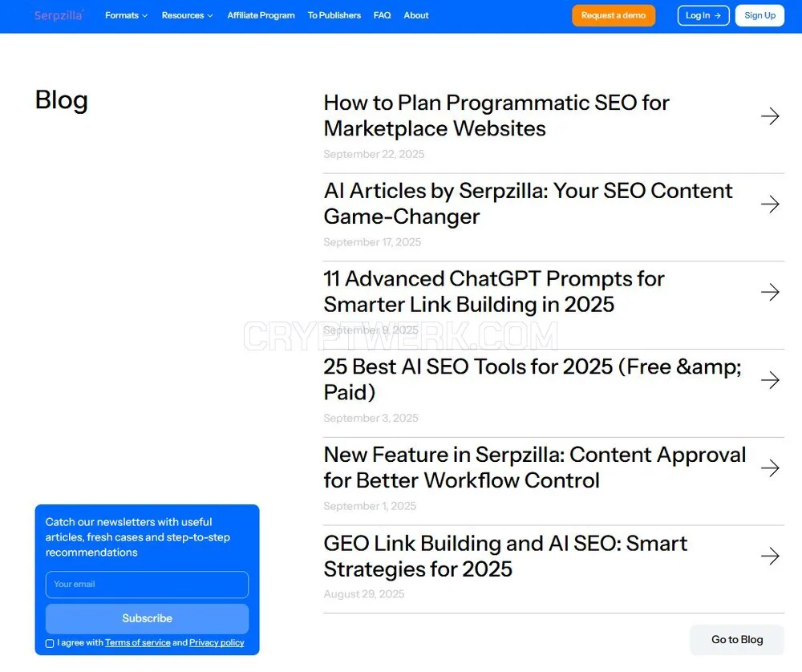802x672 pixels.
Task: Open the FAQ menu item
Action: pyautogui.click(x=382, y=15)
